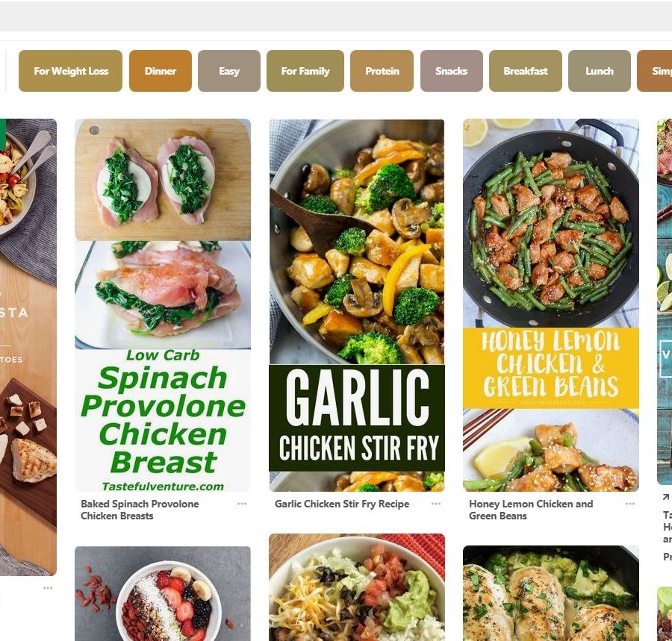The image size is (672, 641).
Task: Open the Honey Lemon Chicken & Green Beans image
Action: (551, 305)
